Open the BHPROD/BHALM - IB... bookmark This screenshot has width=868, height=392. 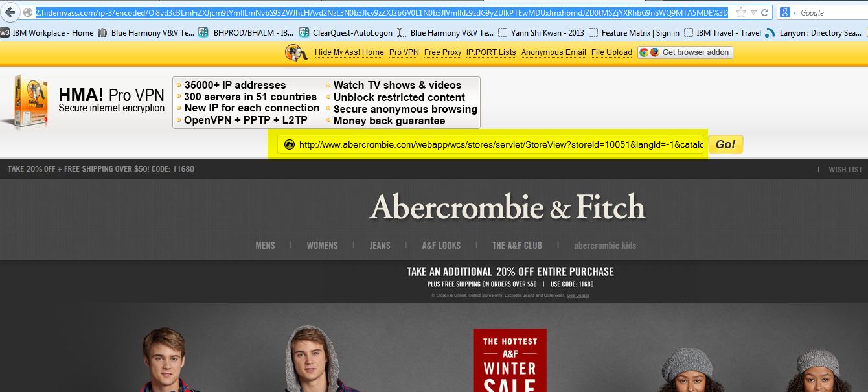[246, 32]
